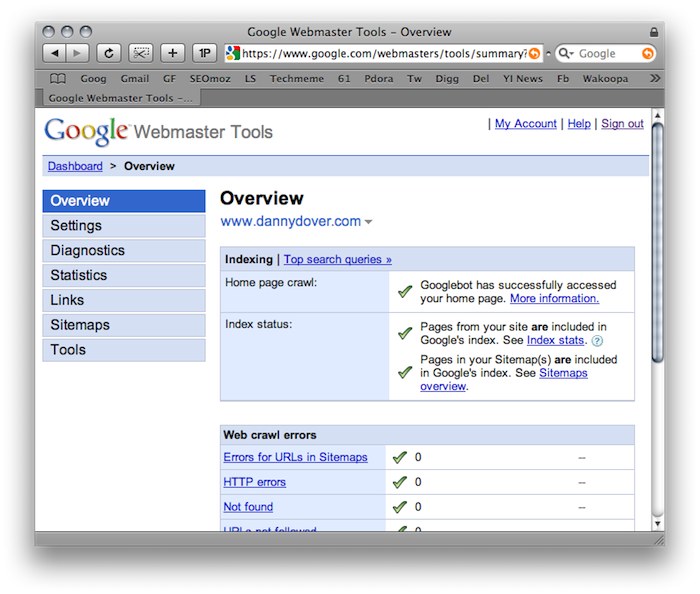Screen dimensions: 700x594
Task: Open the Help link
Action: click(x=579, y=124)
